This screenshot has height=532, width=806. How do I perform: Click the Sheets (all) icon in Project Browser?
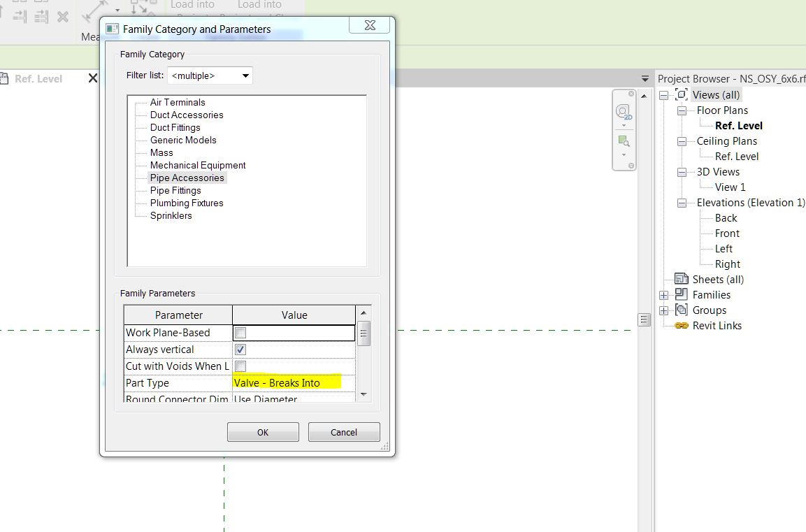(681, 279)
